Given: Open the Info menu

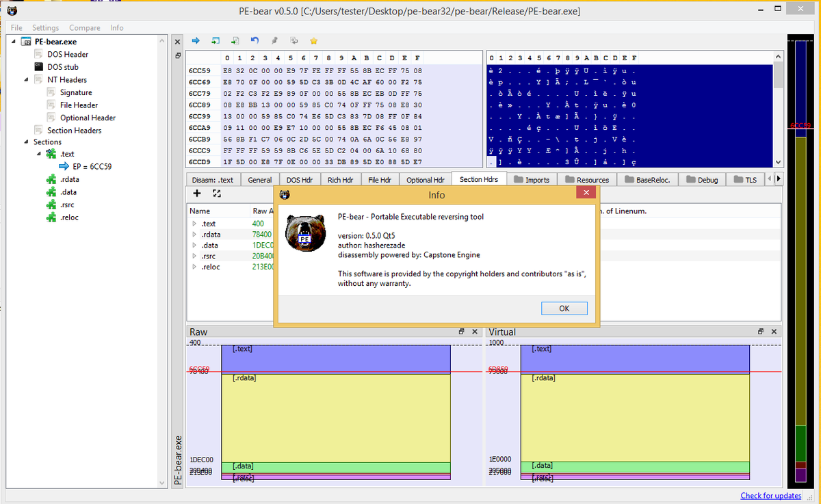Looking at the screenshot, I should point(116,28).
